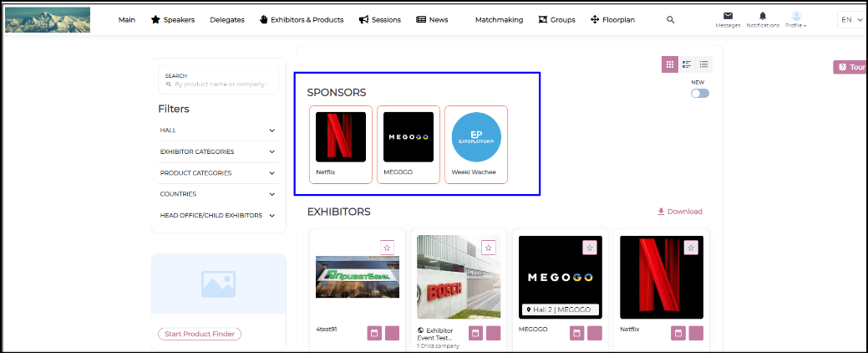The height and width of the screenshot is (353, 868).
Task: Click second action button on Exhibitor Event Test card
Action: (x=493, y=333)
